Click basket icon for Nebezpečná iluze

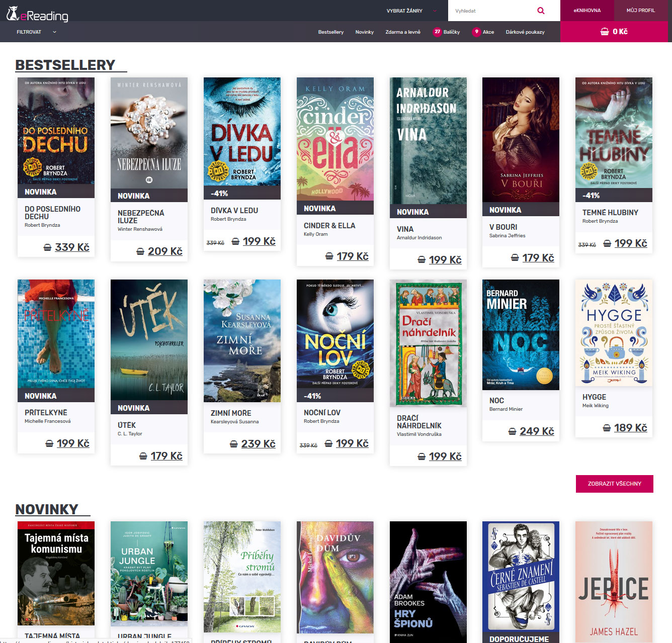(140, 251)
